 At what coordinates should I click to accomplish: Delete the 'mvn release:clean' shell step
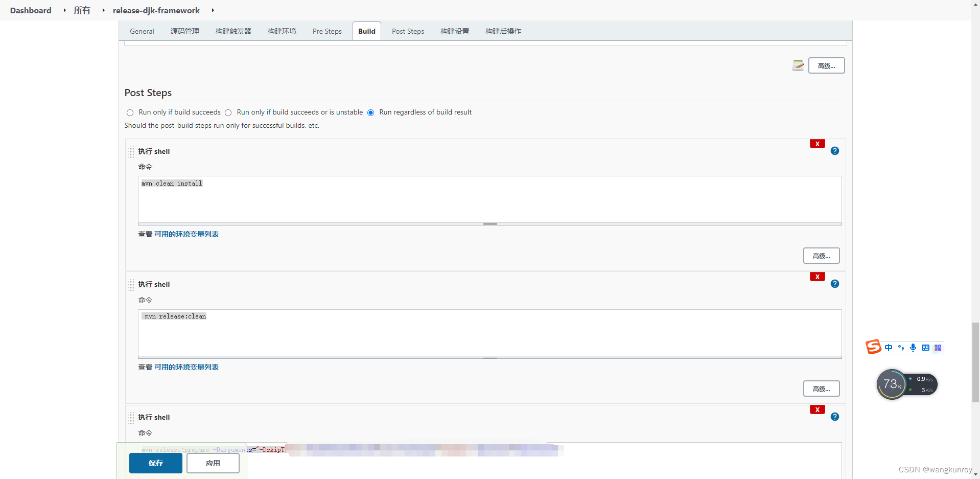(817, 277)
